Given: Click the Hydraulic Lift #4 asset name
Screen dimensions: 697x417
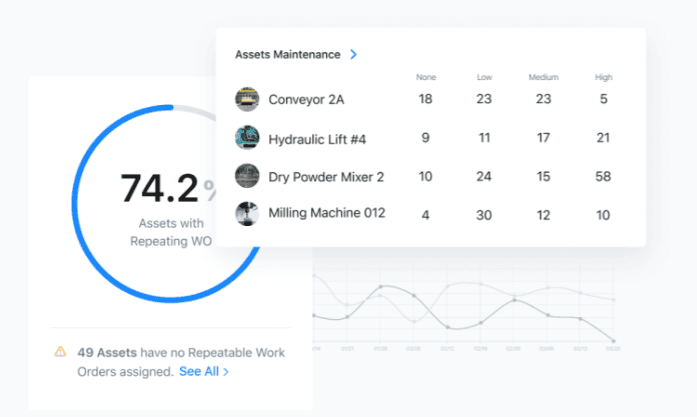Looking at the screenshot, I should pos(317,139).
